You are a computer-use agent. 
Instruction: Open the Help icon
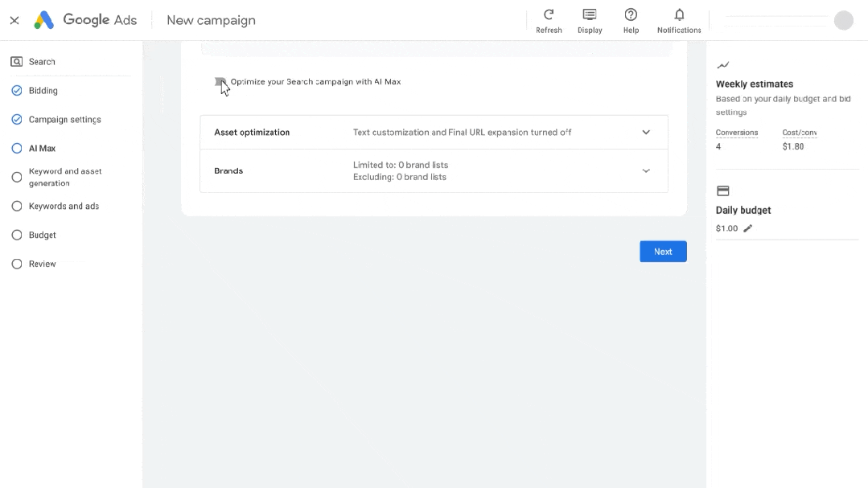pos(631,15)
